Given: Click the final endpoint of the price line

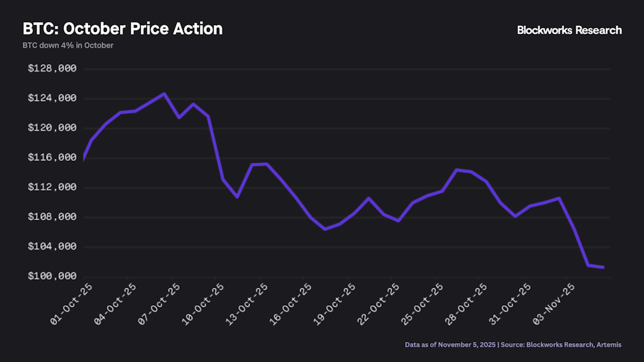Looking at the screenshot, I should (x=603, y=267).
